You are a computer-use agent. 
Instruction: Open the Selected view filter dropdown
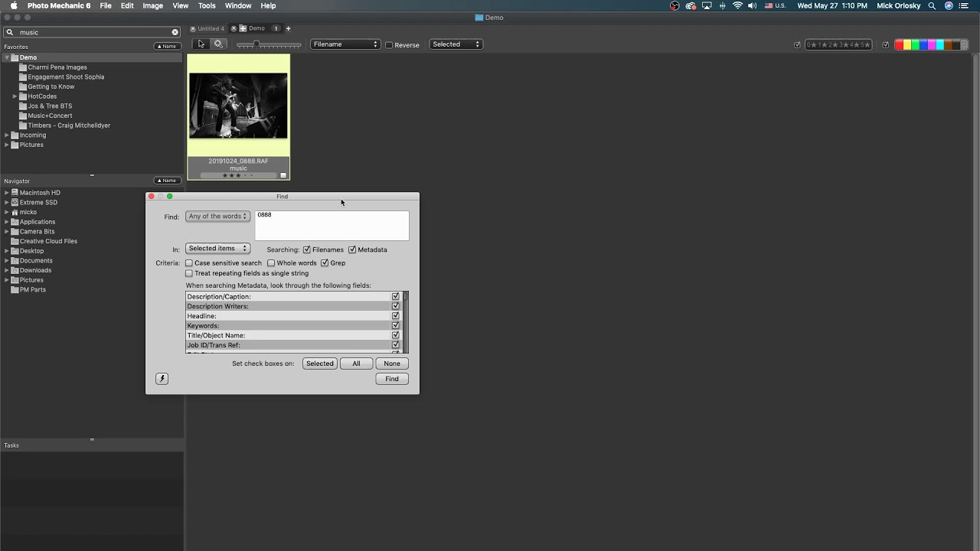pos(456,44)
